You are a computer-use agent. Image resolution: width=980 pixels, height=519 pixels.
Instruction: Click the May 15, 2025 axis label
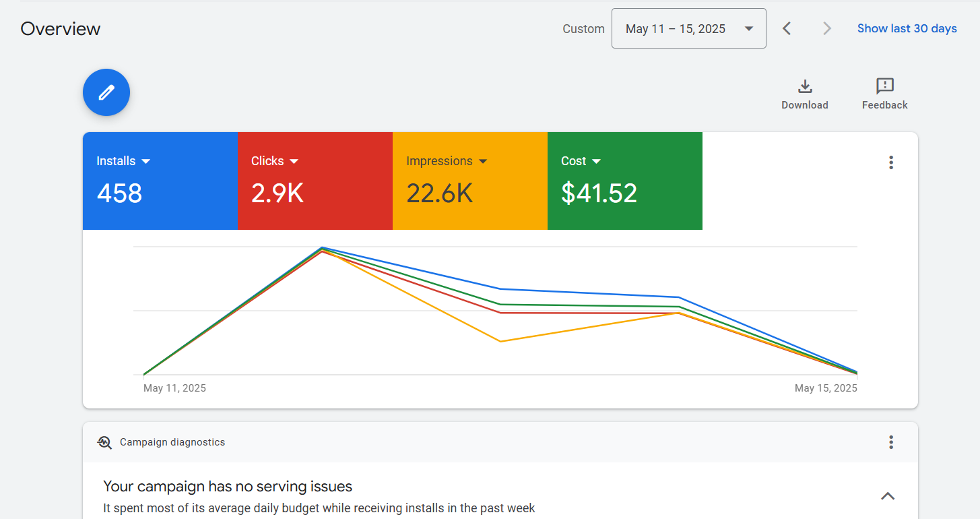(x=826, y=388)
